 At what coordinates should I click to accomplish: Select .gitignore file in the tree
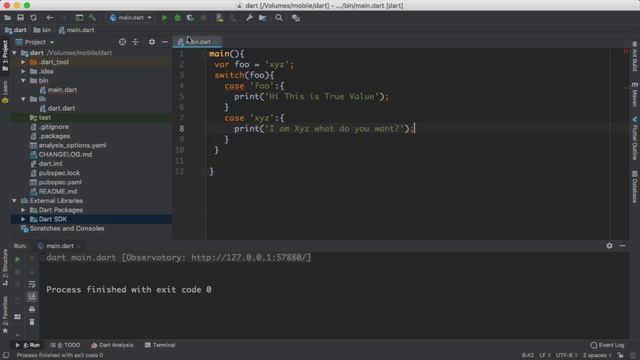pos(50,127)
